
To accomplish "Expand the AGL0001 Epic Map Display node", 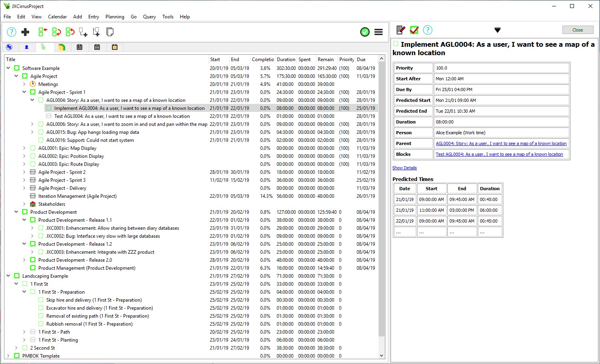I will coord(24,148).
